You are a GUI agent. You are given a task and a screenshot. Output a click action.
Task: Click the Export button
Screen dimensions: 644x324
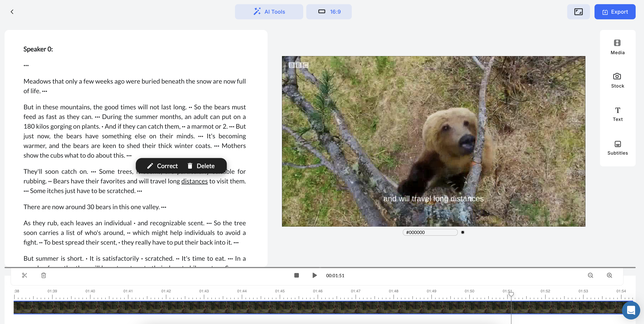tap(615, 12)
